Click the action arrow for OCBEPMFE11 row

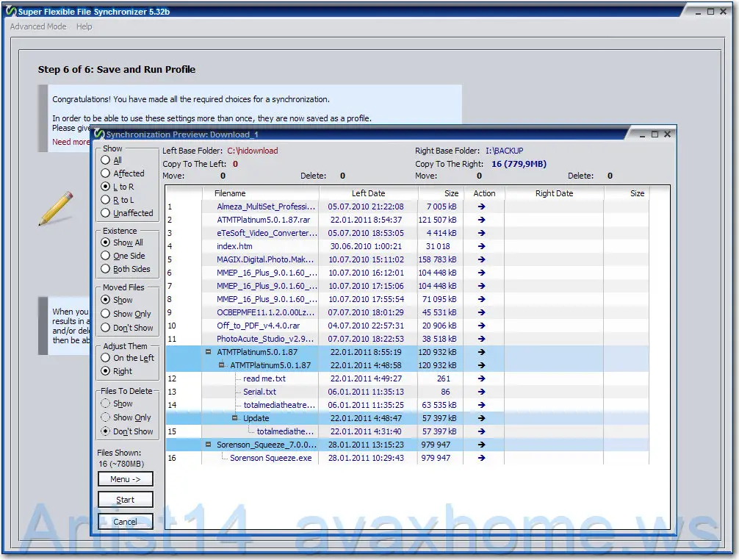point(481,312)
